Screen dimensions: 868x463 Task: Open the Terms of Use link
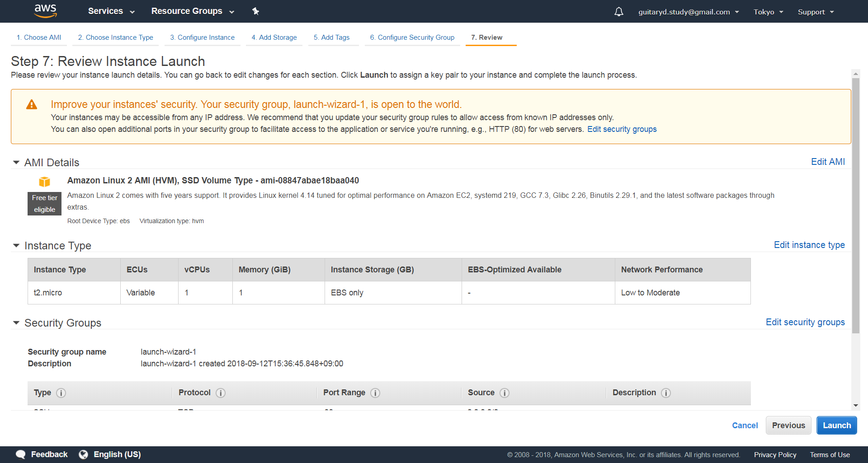click(830, 455)
